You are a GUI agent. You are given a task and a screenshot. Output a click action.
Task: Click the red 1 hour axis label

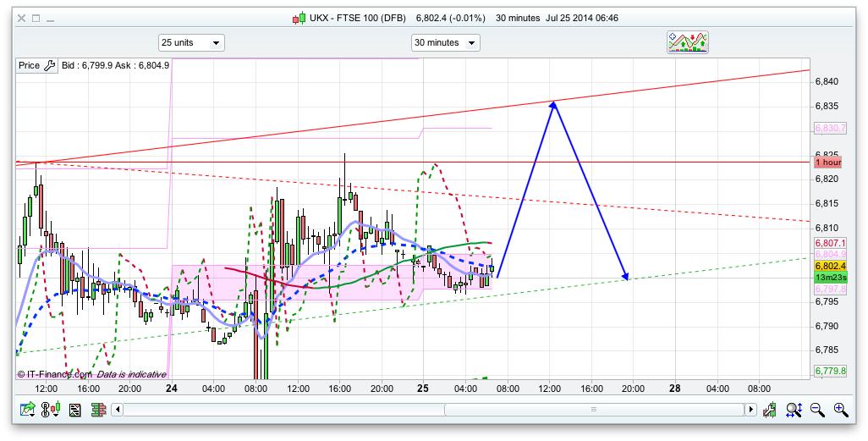(828, 163)
